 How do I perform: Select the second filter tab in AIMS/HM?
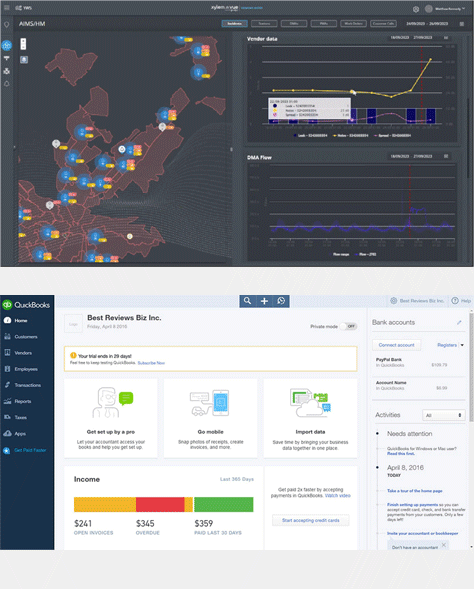pos(264,24)
